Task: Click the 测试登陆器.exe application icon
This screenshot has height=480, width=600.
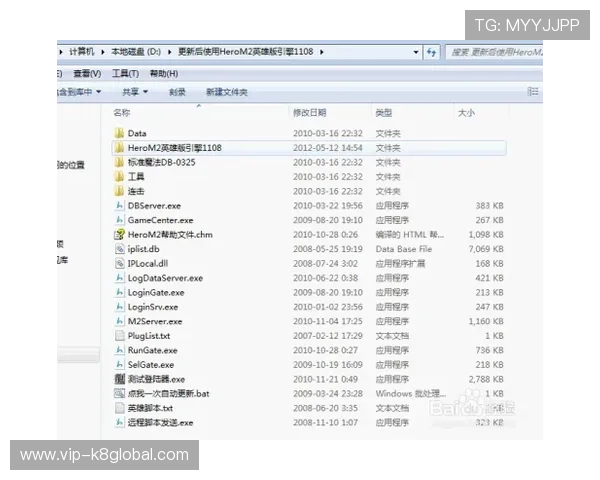Action: (x=119, y=379)
